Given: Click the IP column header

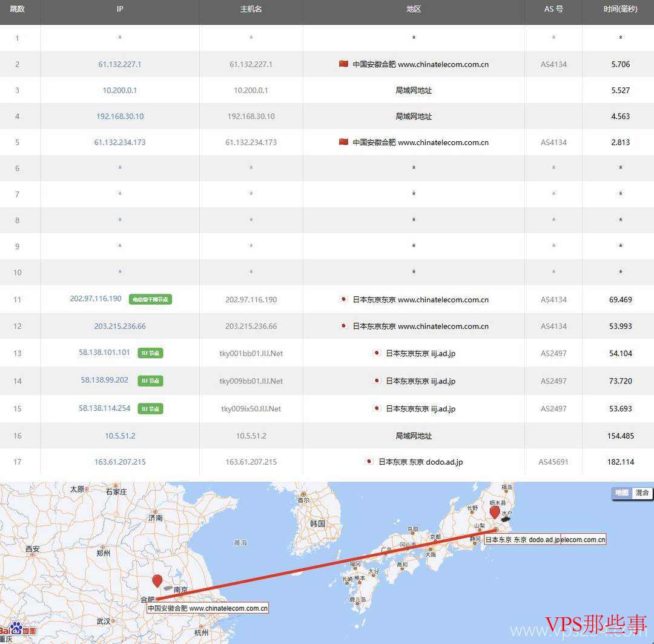Looking at the screenshot, I should pos(120,8).
